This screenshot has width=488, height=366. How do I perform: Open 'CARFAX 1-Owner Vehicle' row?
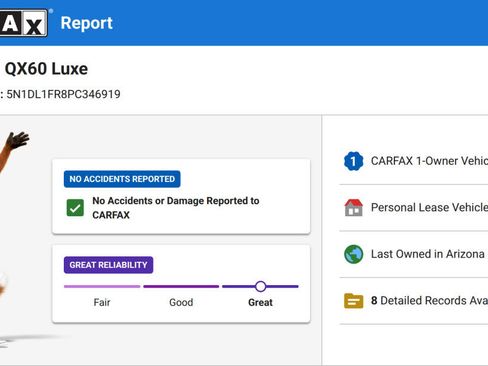(414, 161)
